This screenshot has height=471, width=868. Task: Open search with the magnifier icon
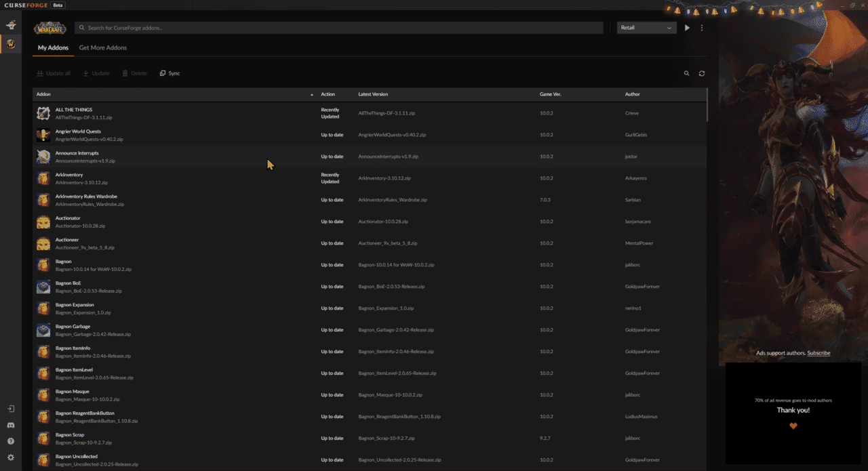[686, 73]
